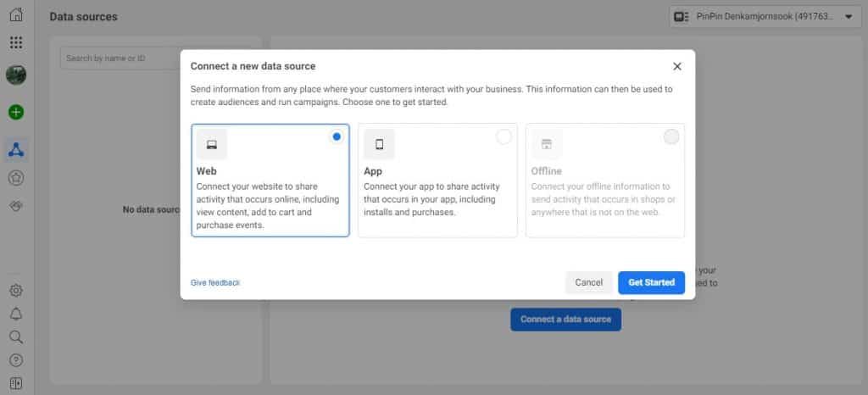Click the Home icon in left sidebar
This screenshot has width=868, height=395.
16,14
